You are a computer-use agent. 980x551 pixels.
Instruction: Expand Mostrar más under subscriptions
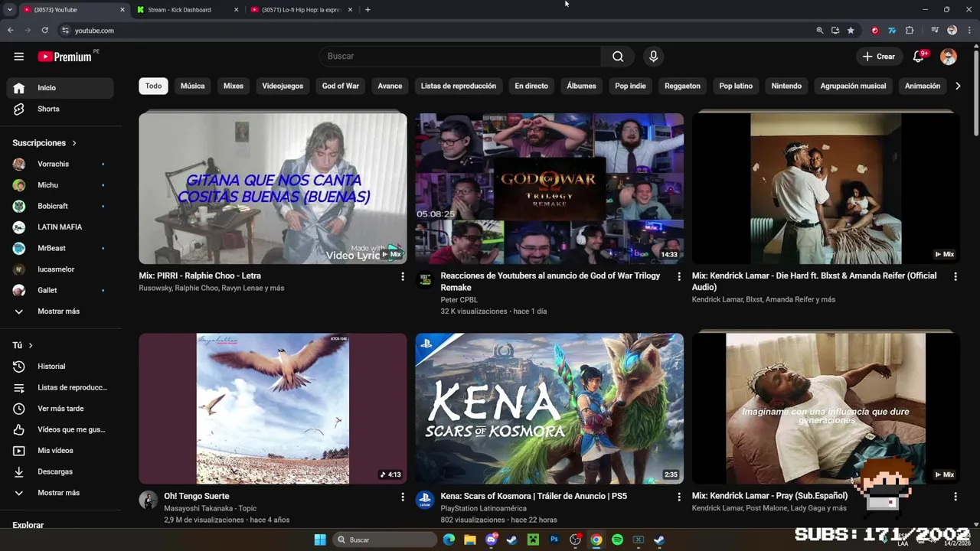[x=60, y=311]
